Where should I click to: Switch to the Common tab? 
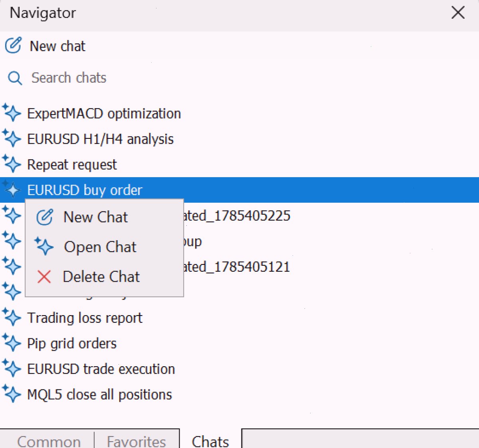[49, 441]
